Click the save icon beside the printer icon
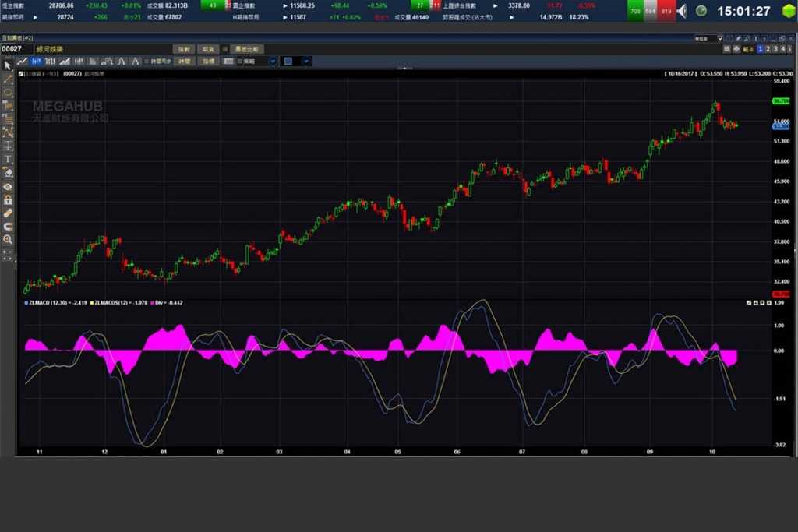 pos(727,49)
